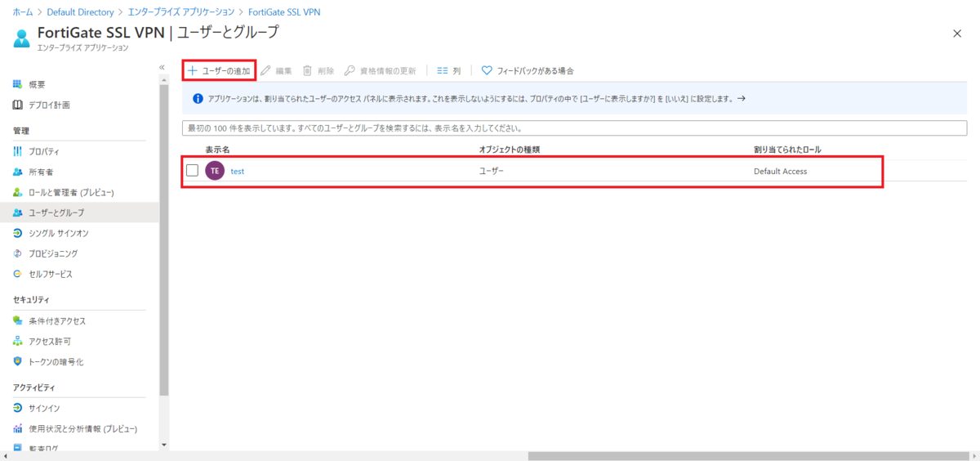Focus the user and group search field
Viewport: 980px width, 461px height.
tap(574, 128)
